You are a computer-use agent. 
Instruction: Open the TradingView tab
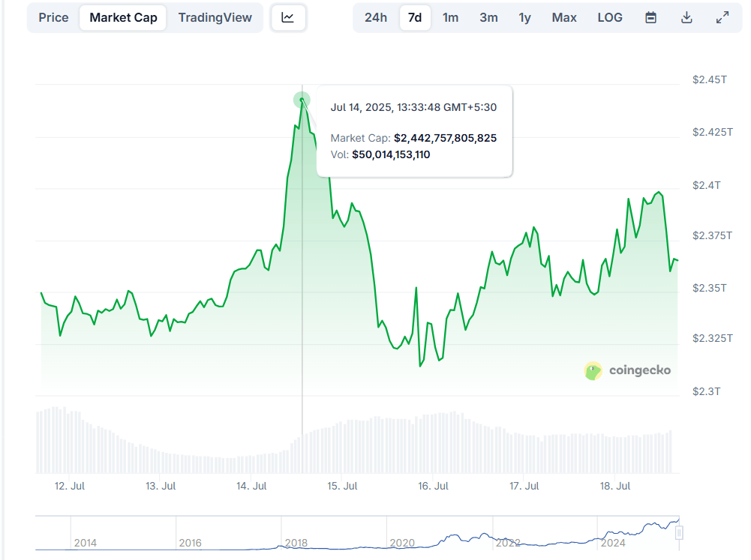(215, 17)
